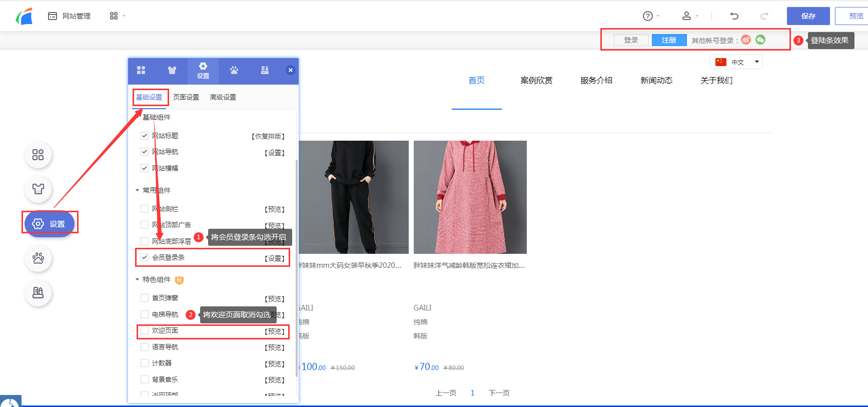
Task: Toggle 会员登录条 checkbox
Action: click(x=145, y=257)
